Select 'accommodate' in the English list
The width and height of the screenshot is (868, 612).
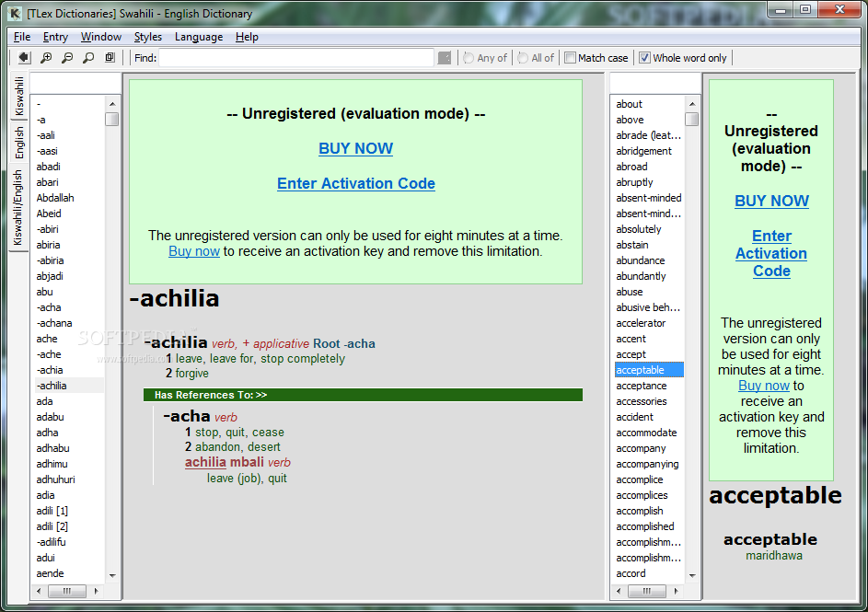(x=646, y=433)
